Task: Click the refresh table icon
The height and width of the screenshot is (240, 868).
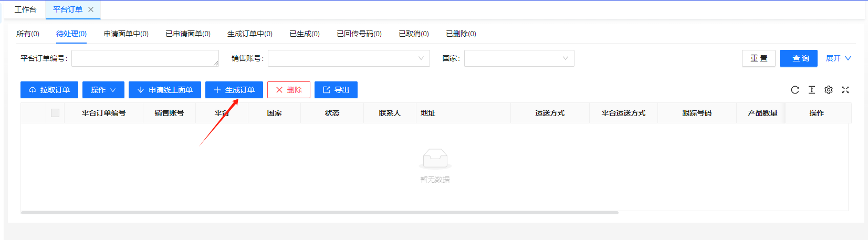Action: tap(795, 90)
